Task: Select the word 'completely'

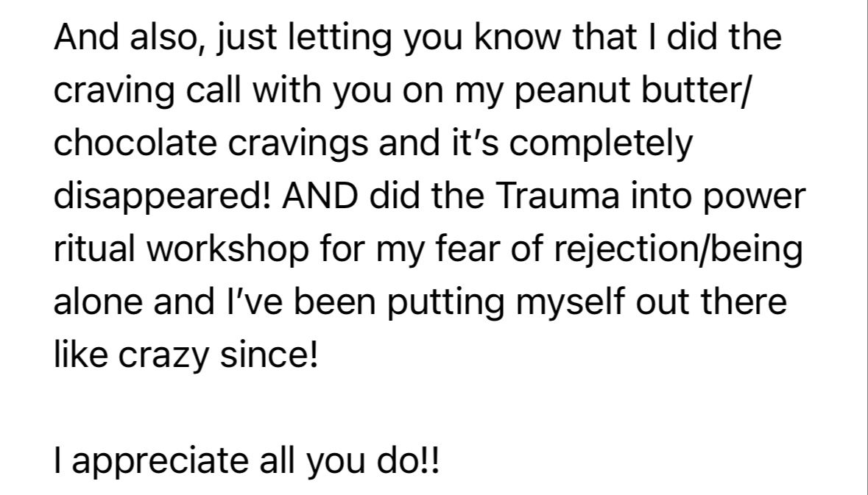Action: [601, 143]
